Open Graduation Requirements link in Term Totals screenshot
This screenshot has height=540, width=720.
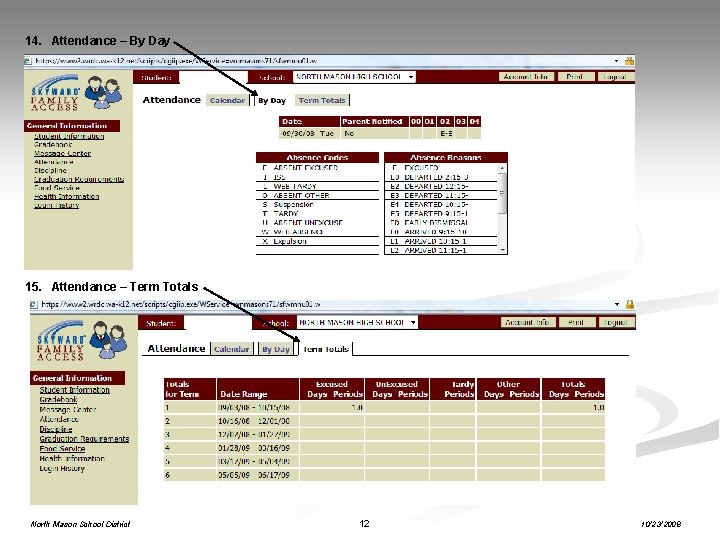(84, 439)
